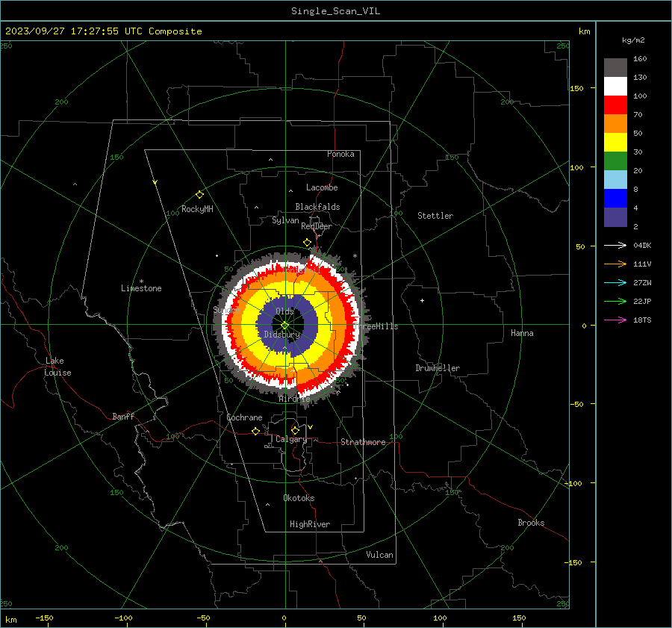The height and width of the screenshot is (628, 672).
Task: Click the Stettler city label
Action: tap(435, 216)
